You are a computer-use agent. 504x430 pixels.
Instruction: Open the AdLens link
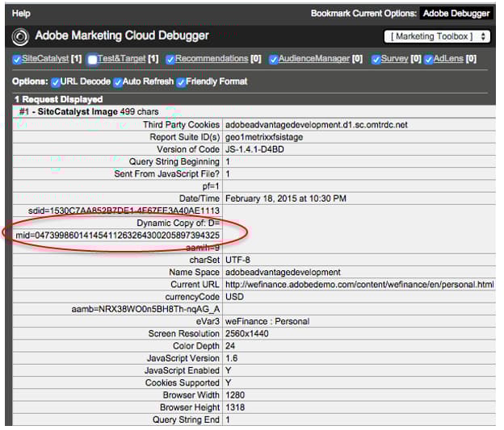[x=448, y=58]
